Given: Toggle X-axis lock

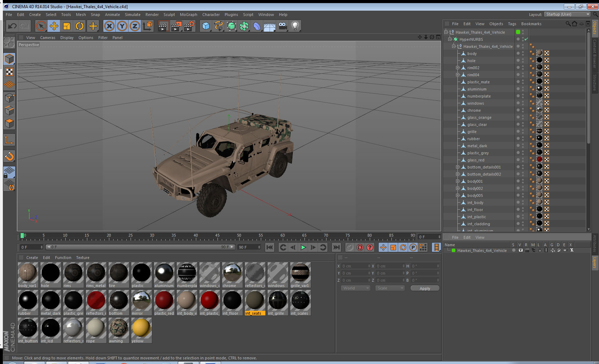Looking at the screenshot, I should tap(109, 26).
